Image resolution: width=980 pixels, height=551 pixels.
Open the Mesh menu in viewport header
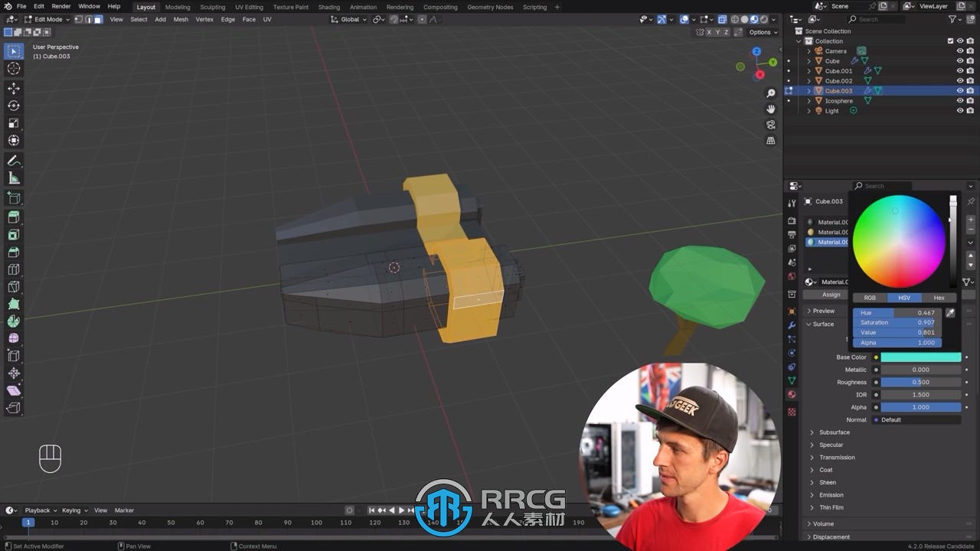click(181, 19)
